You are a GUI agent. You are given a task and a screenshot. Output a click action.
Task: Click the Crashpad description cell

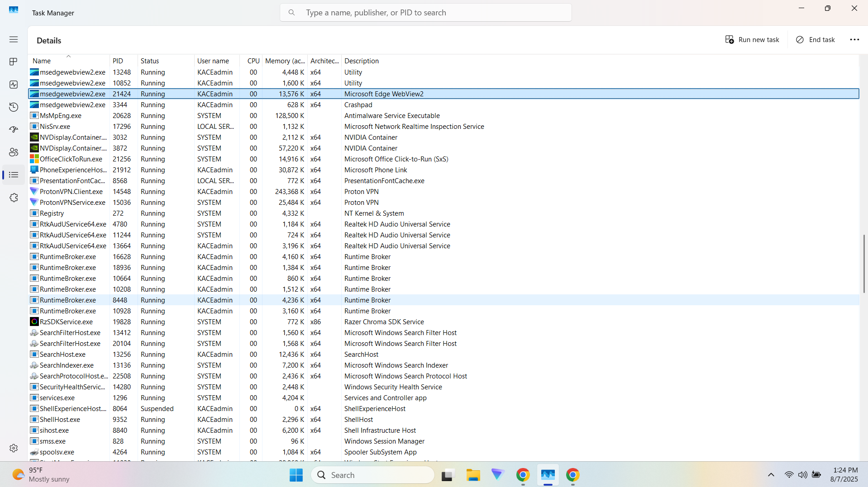pyautogui.click(x=358, y=105)
